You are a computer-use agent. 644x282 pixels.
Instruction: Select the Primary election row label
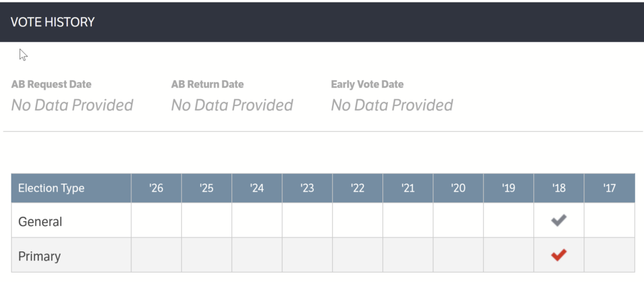(x=40, y=255)
